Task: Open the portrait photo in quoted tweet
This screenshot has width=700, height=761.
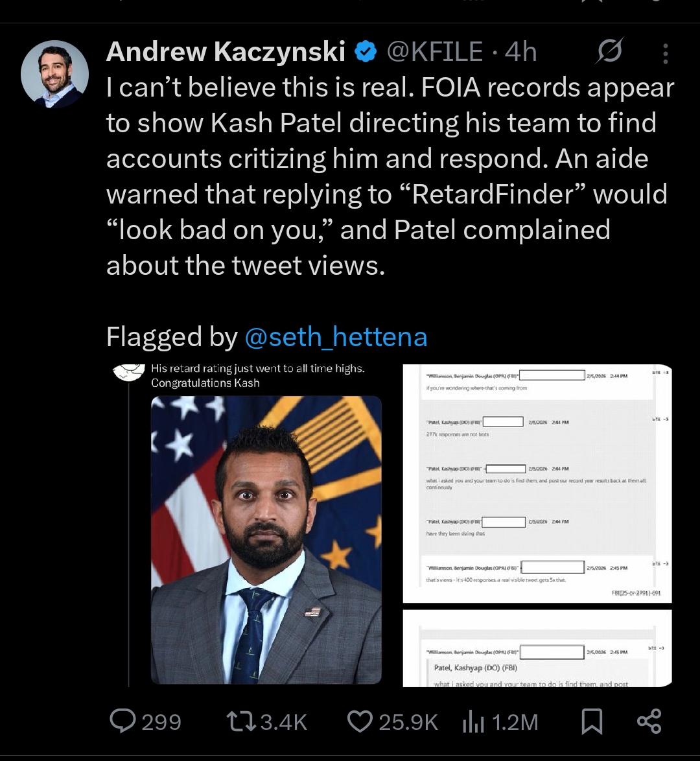Action: [266, 540]
